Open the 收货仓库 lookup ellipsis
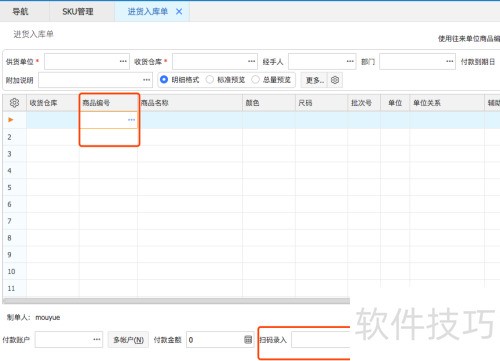500x361 pixels. (x=251, y=61)
